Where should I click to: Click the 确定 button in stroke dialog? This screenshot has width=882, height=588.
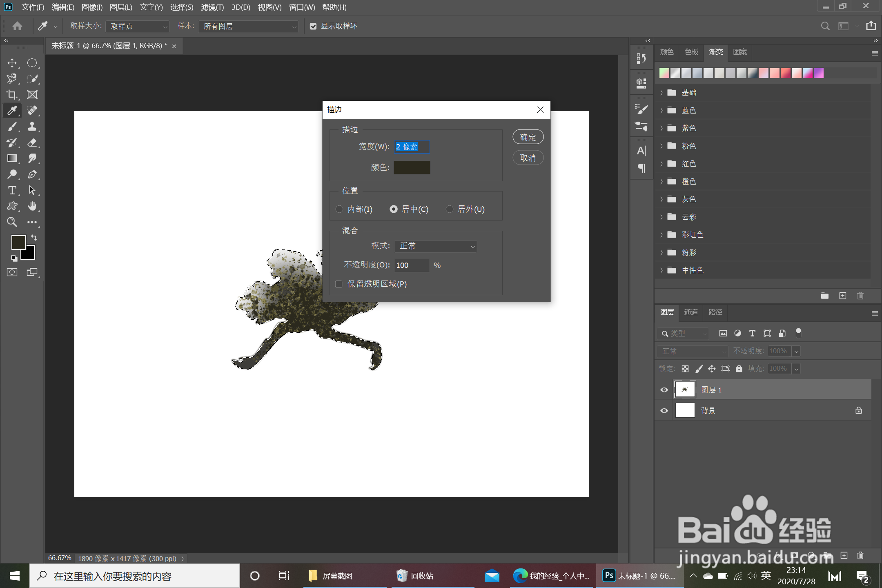tap(528, 137)
